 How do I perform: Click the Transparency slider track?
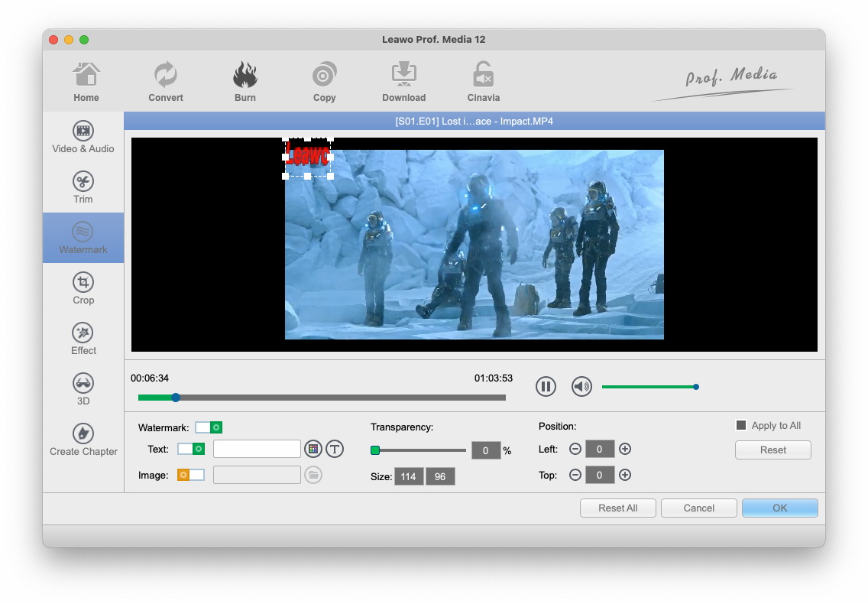pyautogui.click(x=420, y=450)
